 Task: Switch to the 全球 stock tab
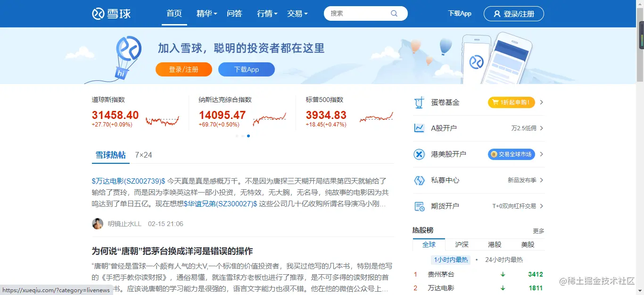pos(429,244)
